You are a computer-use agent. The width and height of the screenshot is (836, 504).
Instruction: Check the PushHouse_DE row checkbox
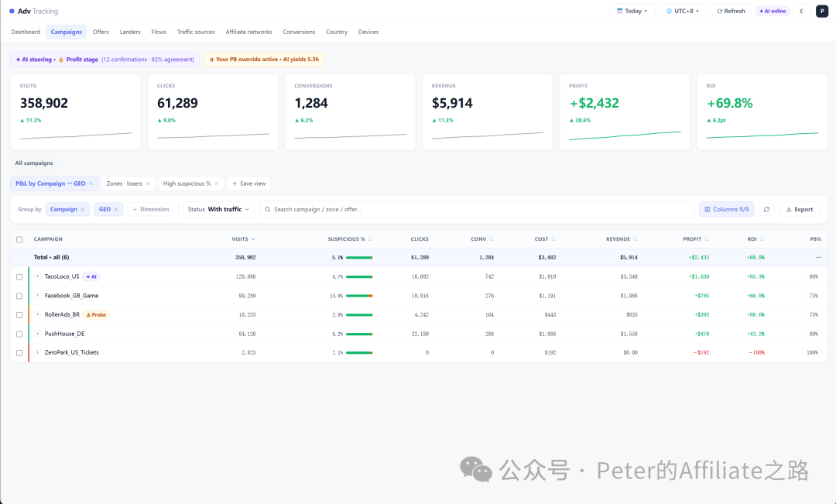point(19,334)
